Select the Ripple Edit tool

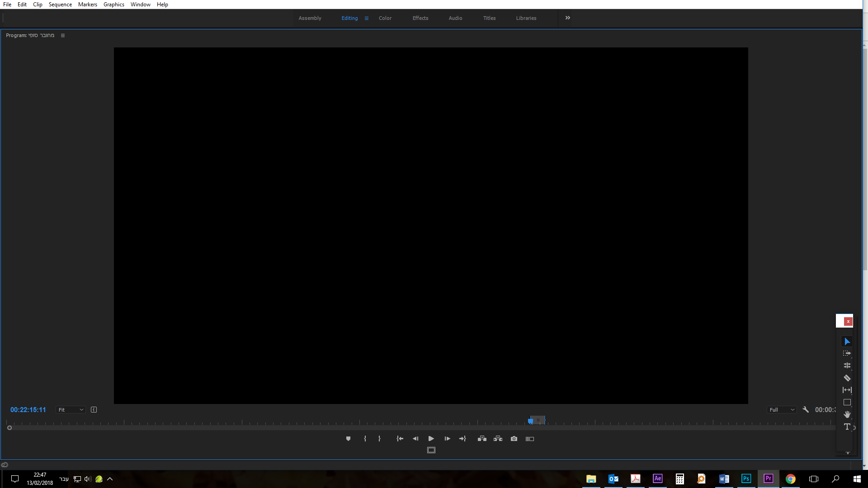pos(847,366)
